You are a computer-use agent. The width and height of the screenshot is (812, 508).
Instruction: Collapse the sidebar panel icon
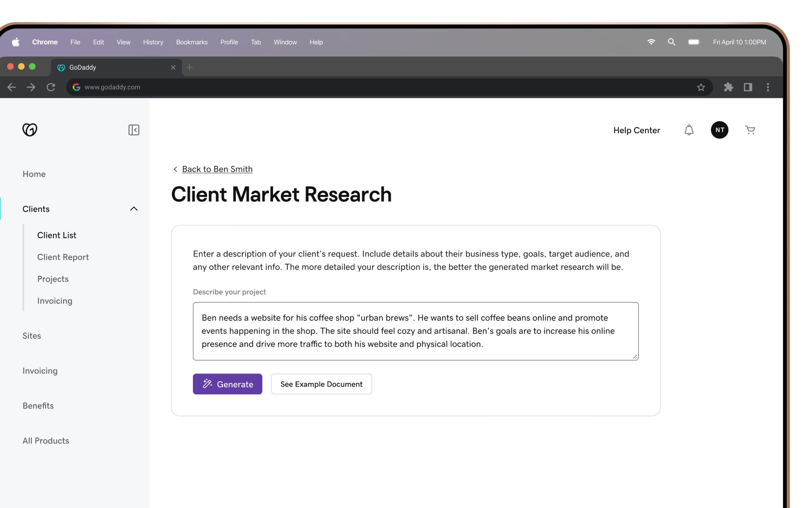(x=134, y=130)
